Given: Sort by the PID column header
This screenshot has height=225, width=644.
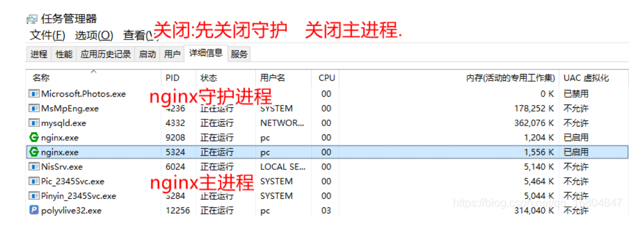Looking at the screenshot, I should pyautogui.click(x=178, y=77).
